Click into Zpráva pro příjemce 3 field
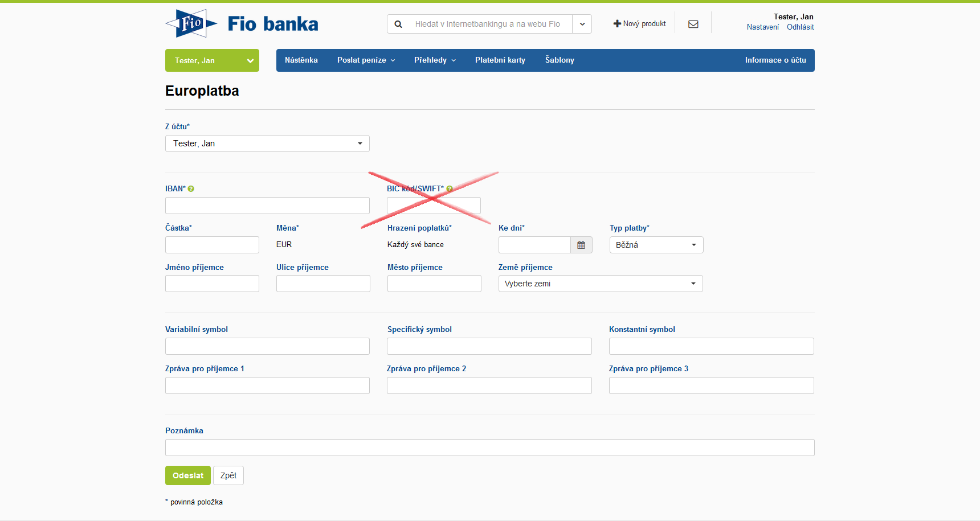This screenshot has width=980, height=521. (x=712, y=385)
